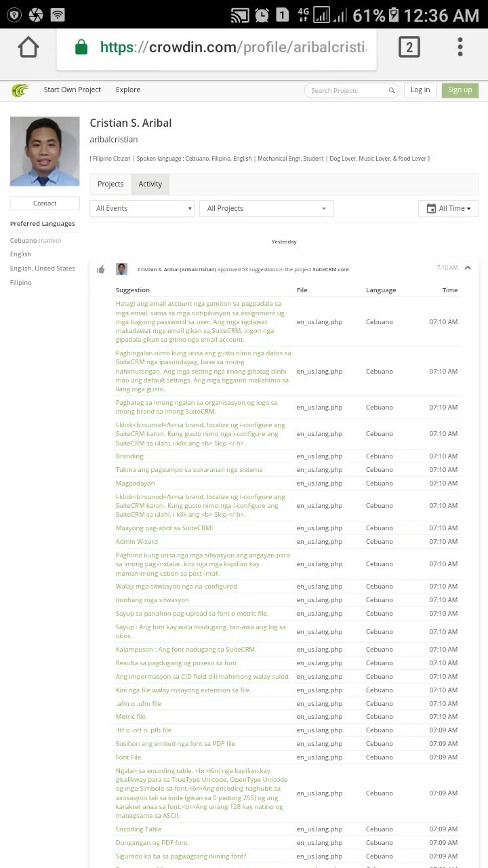Open Susihon ang embed nga font suggestion
488x868 pixels.
click(x=175, y=743)
